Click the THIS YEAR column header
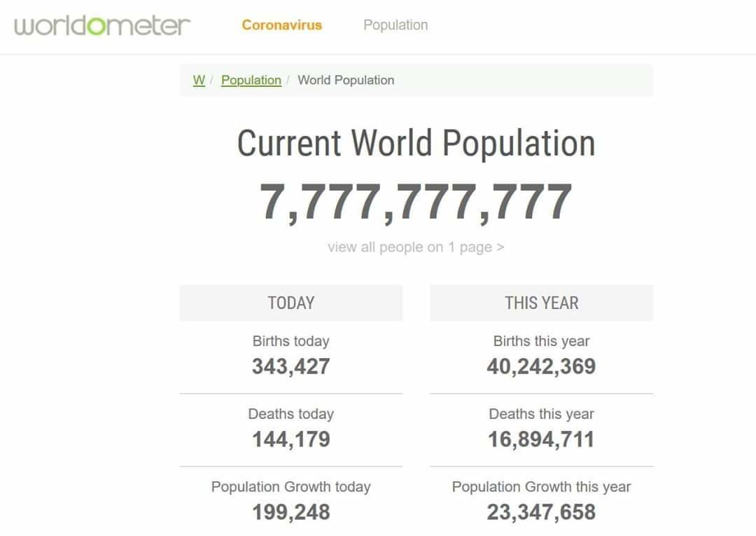This screenshot has width=756, height=536. coord(541,303)
